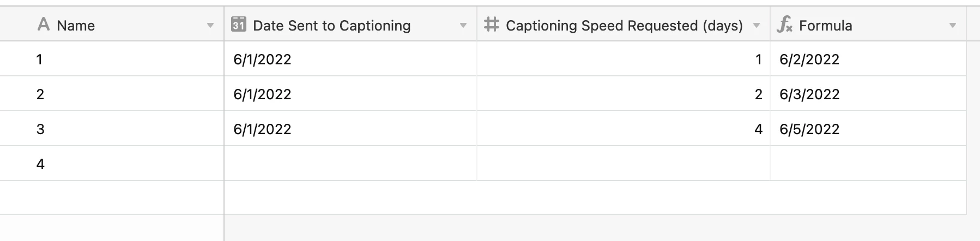Click the blank add-row area below row 4
Screen dimensions: 980x241
pos(483,197)
